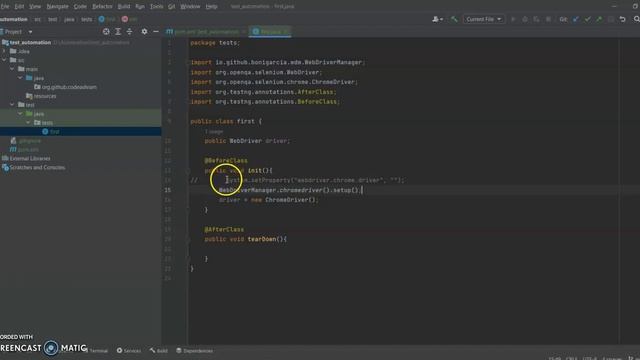Click the tests breadcrumb in navigation bar

coord(87,19)
